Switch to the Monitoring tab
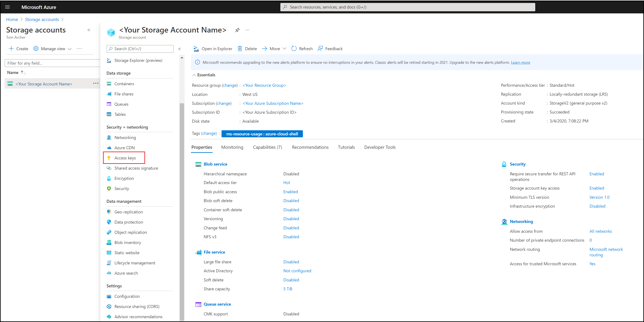Viewport: 644px width, 322px height. coord(232,147)
